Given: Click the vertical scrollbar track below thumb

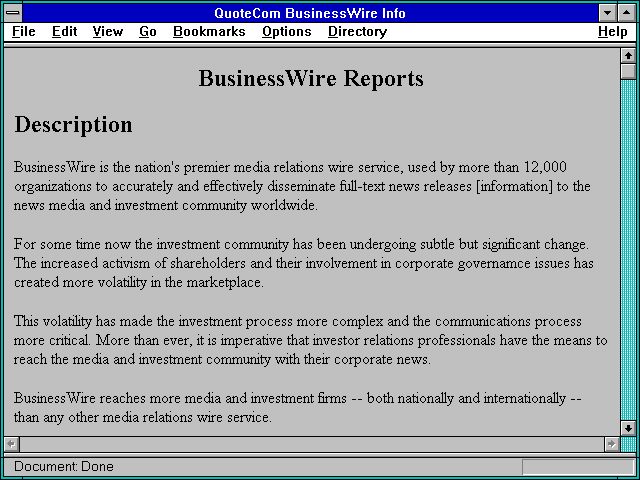Looking at the screenshot, I should [x=628, y=250].
